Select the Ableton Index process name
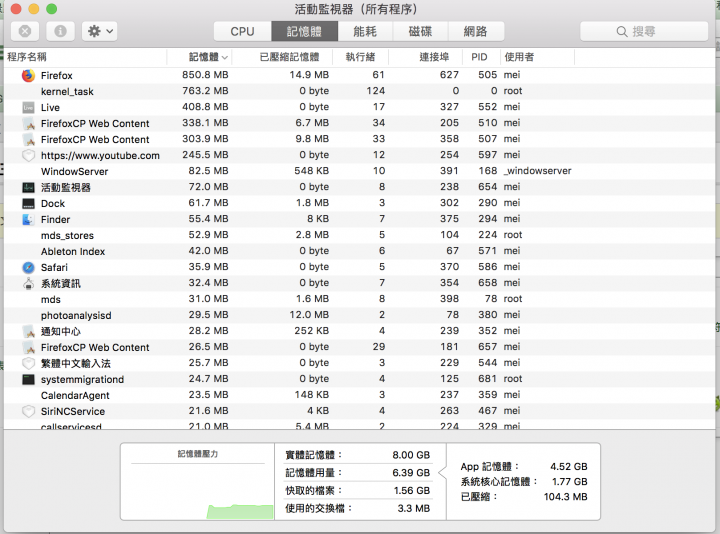This screenshot has height=534, width=720. pyautogui.click(x=73, y=252)
